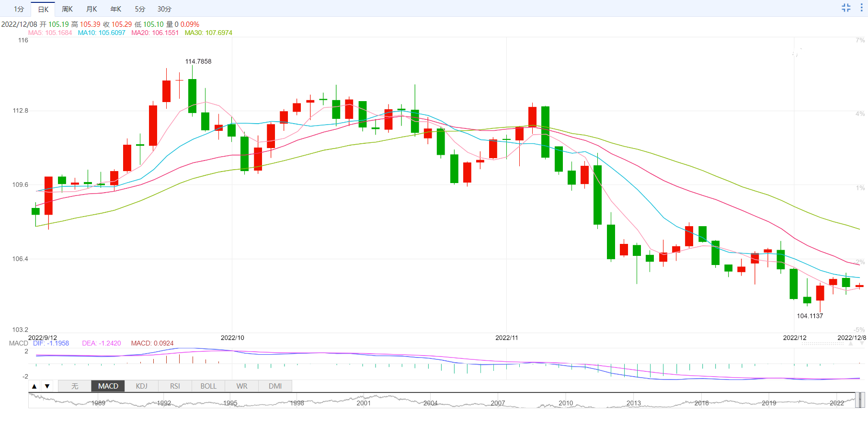Switch indicator to RSI
Viewport: 868px width, 426px height.
[x=175, y=386]
